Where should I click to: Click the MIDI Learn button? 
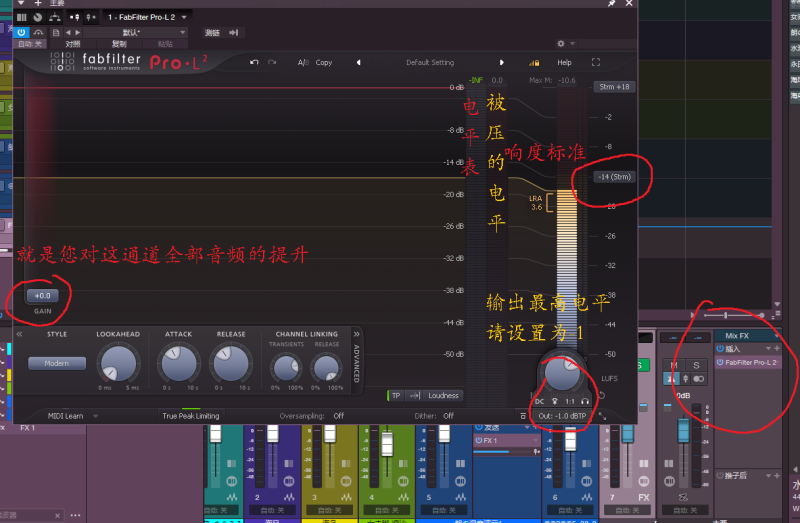tap(66, 415)
